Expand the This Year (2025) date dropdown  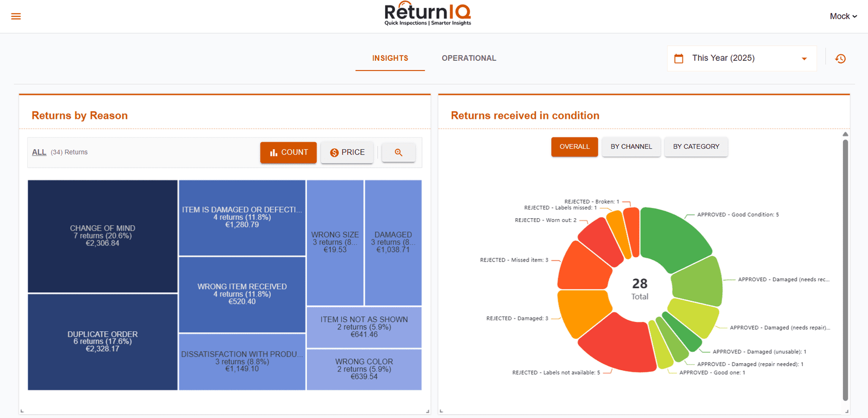pos(804,59)
